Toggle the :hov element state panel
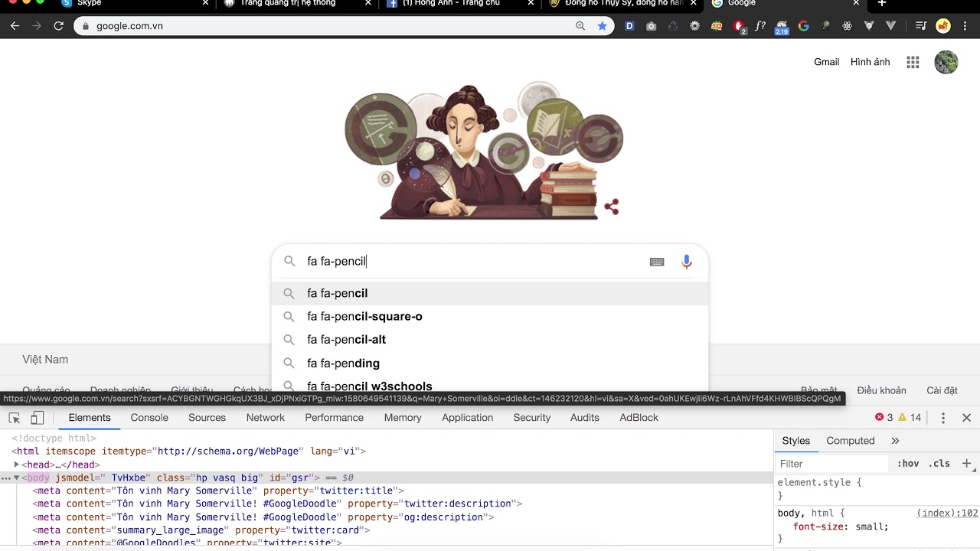980x551 pixels. (x=908, y=464)
